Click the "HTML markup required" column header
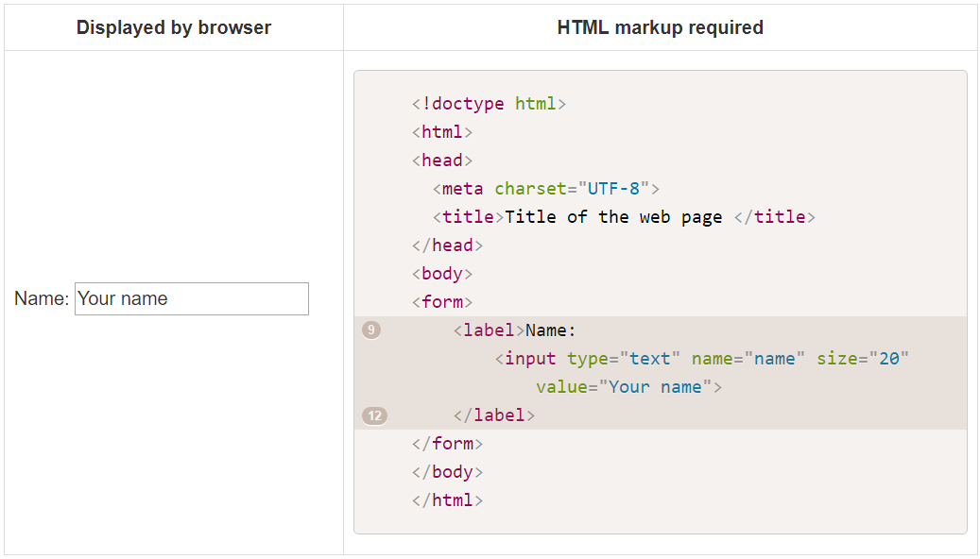Viewport: 980px width, 559px height. [659, 27]
